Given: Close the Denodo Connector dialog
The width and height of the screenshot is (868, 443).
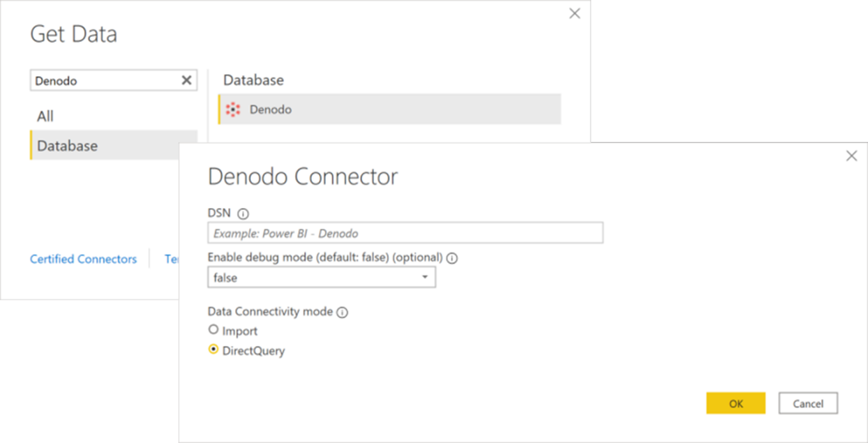Looking at the screenshot, I should point(851,156).
